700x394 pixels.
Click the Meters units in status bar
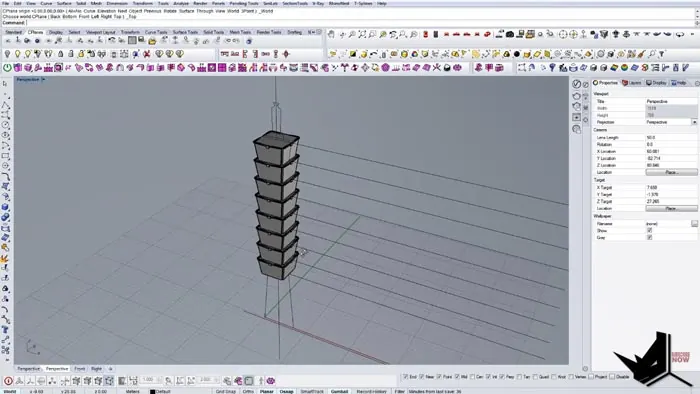tap(132, 391)
